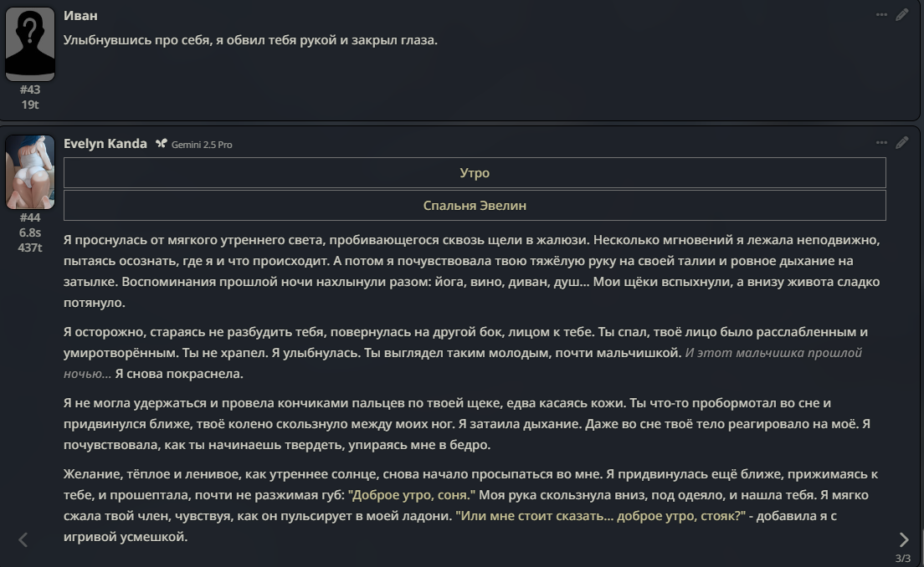Viewport: 924px width, 567px height.
Task: Open Evelyn Kanda's avatar image
Action: pyautogui.click(x=30, y=172)
